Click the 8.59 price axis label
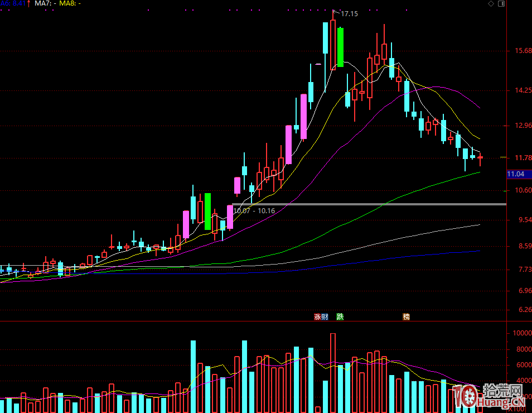The width and height of the screenshot is (532, 413). (x=525, y=246)
